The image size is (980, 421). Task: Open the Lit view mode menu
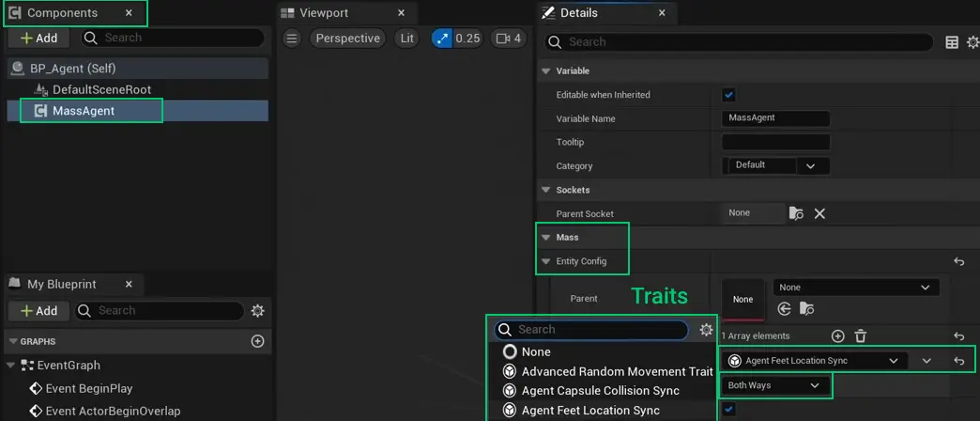(x=406, y=39)
